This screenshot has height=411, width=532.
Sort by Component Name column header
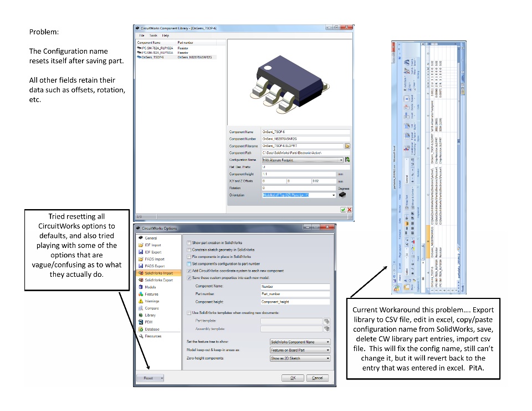[x=156, y=43]
